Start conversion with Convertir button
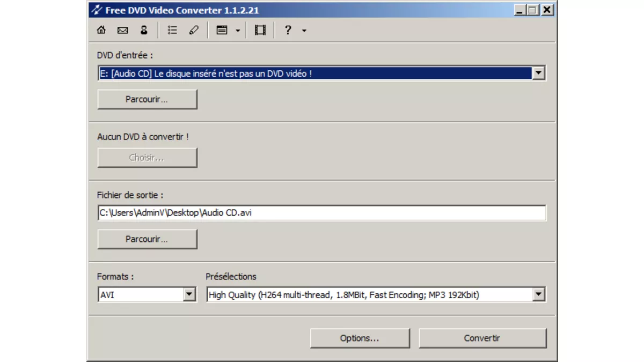Image resolution: width=644 pixels, height=362 pixels. click(x=482, y=338)
